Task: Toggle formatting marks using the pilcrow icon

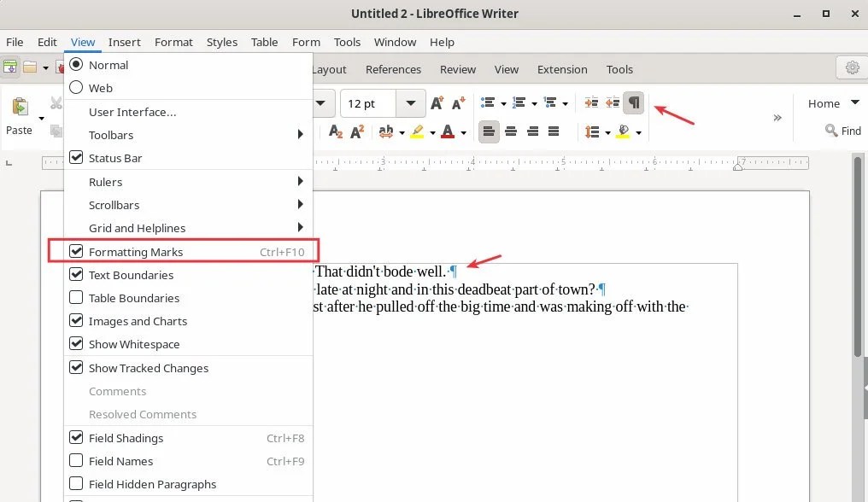Action: coord(632,102)
